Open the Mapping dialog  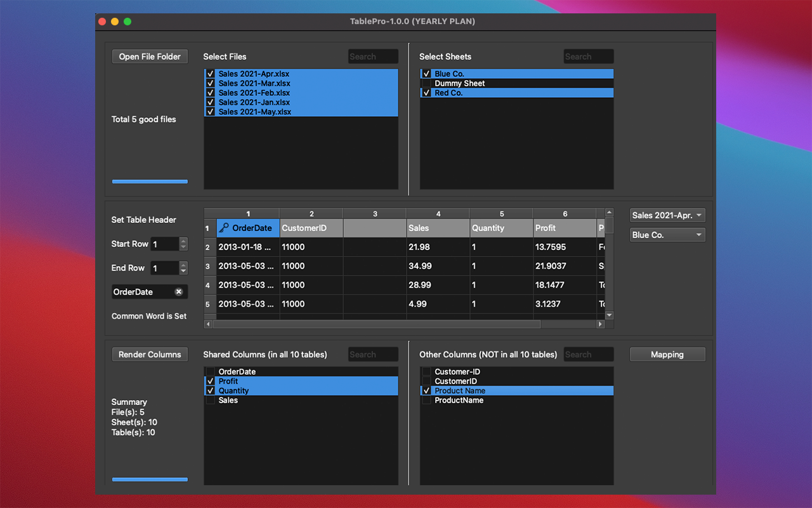(667, 354)
